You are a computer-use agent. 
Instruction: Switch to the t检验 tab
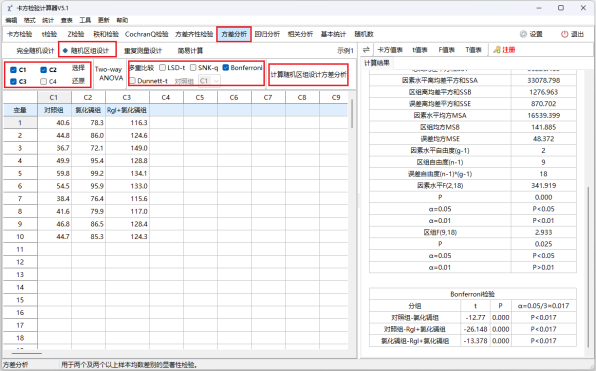tap(49, 34)
